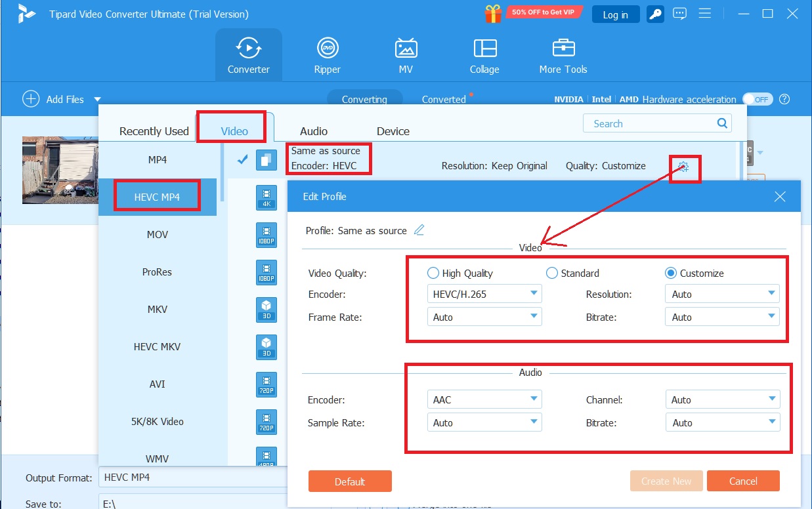Select Standard quality radio button
This screenshot has height=509, width=812.
tap(551, 273)
